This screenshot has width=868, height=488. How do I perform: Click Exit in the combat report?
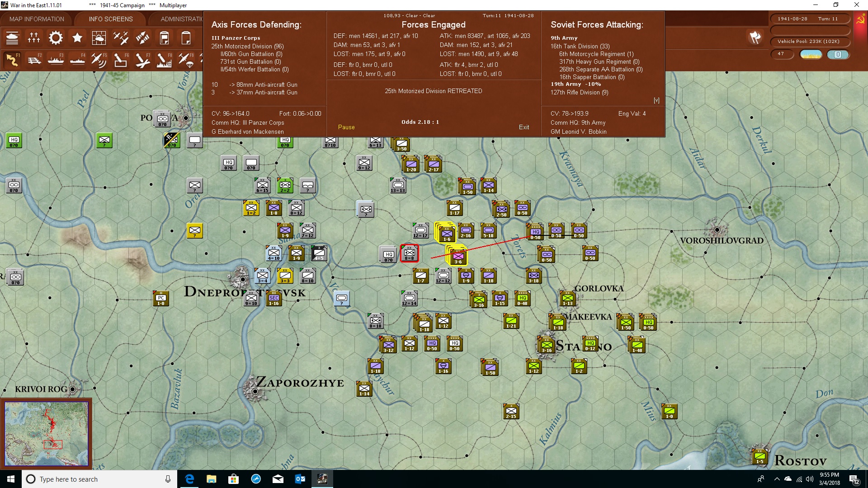coord(524,127)
